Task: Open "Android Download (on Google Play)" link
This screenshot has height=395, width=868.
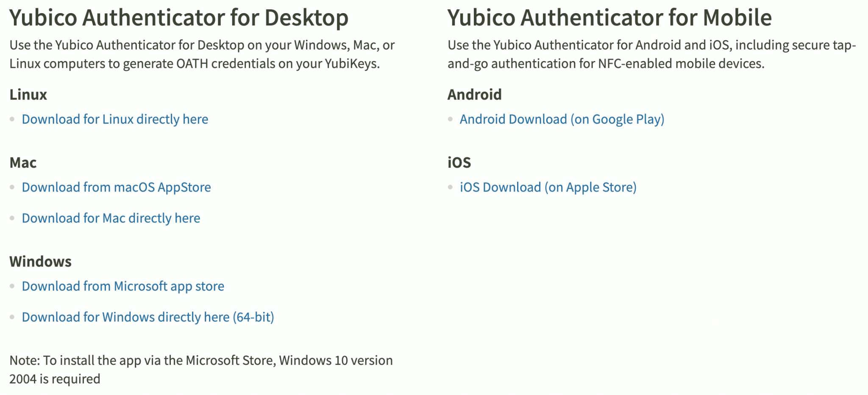Action: click(x=562, y=119)
